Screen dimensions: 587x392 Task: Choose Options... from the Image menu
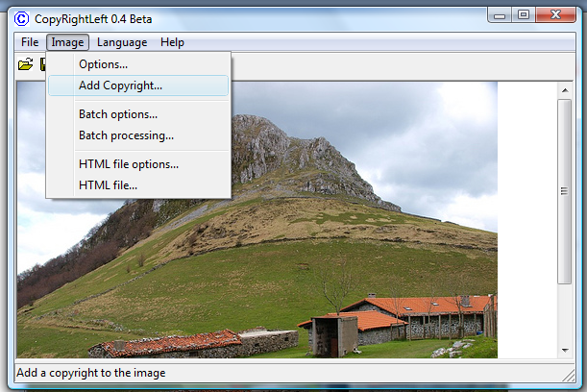138,64
